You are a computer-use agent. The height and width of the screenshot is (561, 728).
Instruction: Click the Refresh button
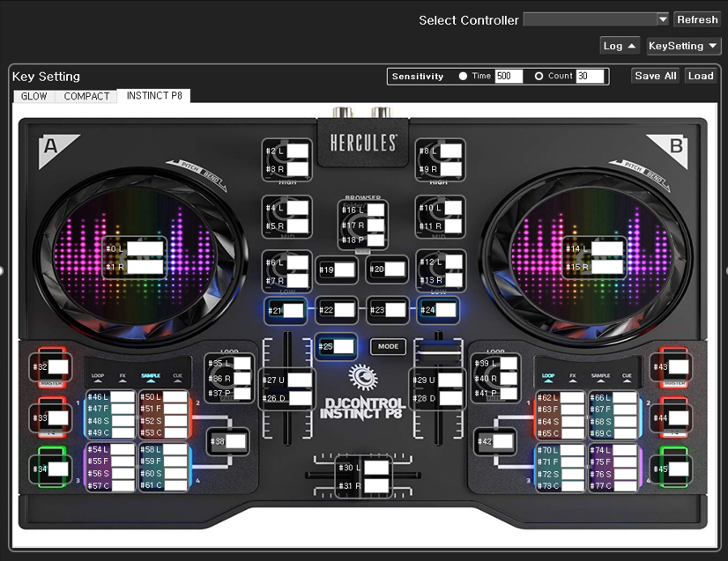pos(697,19)
